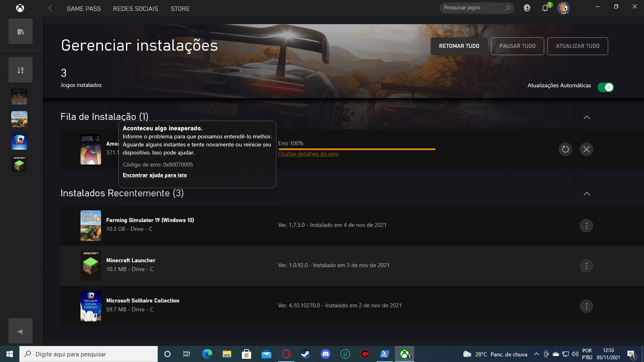This screenshot has width=644, height=362.
Task: Open Task View on taskbar
Action: coord(187,354)
